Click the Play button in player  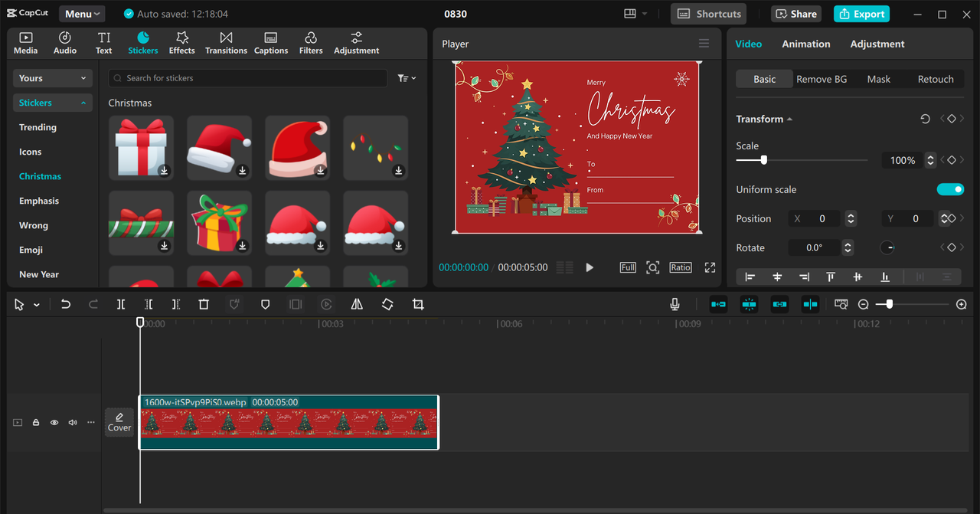coord(590,267)
